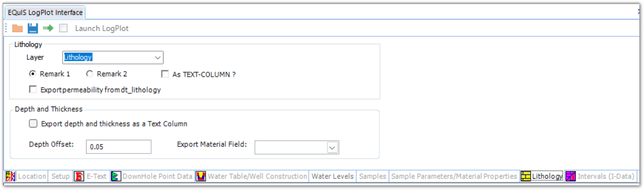Click the green arrow export icon
644x190 pixels.
coord(48,29)
